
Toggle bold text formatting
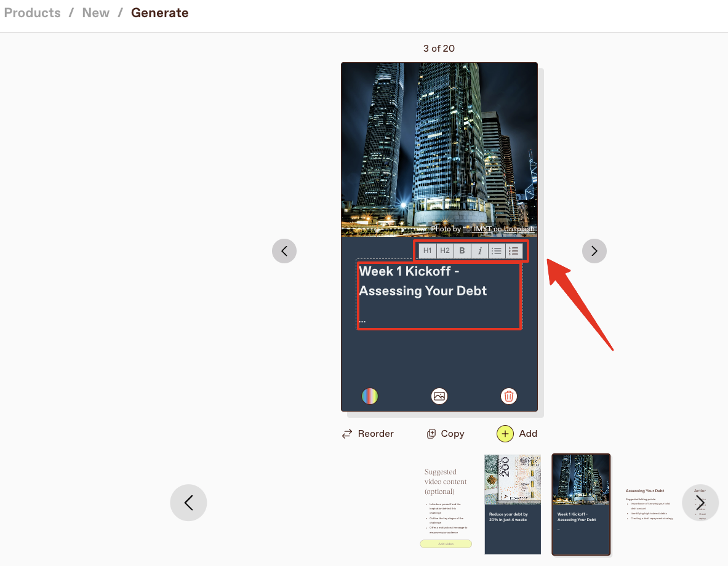click(x=462, y=251)
